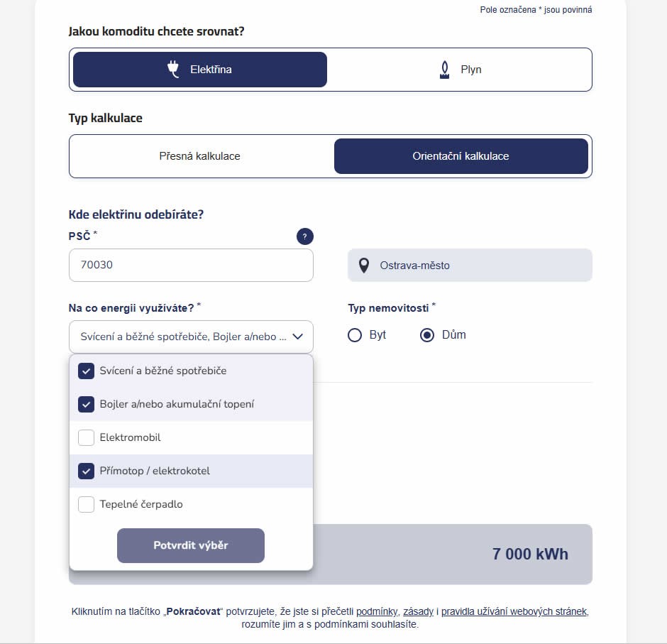Open pravidla užívání webových stránek link
The width and height of the screenshot is (667, 644).
tap(514, 611)
